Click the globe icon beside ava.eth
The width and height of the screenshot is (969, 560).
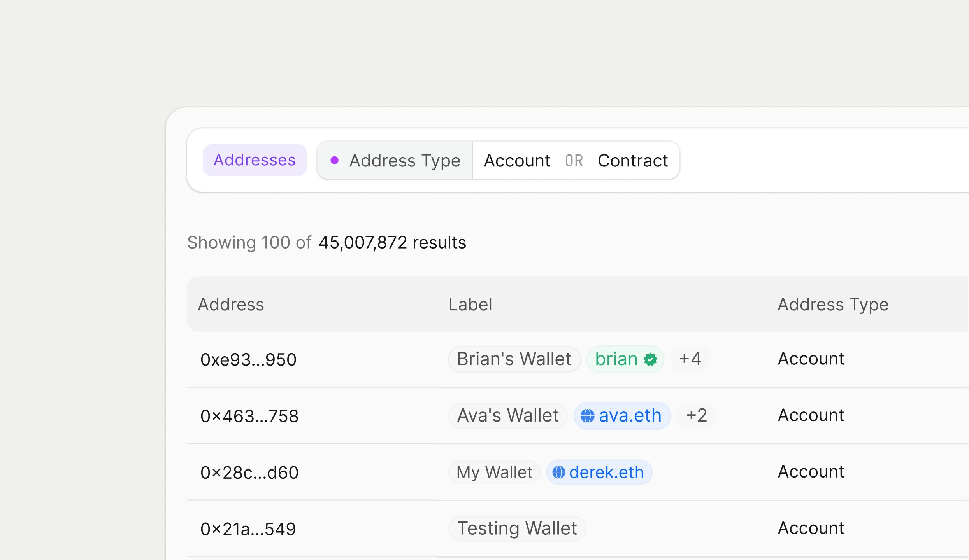(588, 415)
